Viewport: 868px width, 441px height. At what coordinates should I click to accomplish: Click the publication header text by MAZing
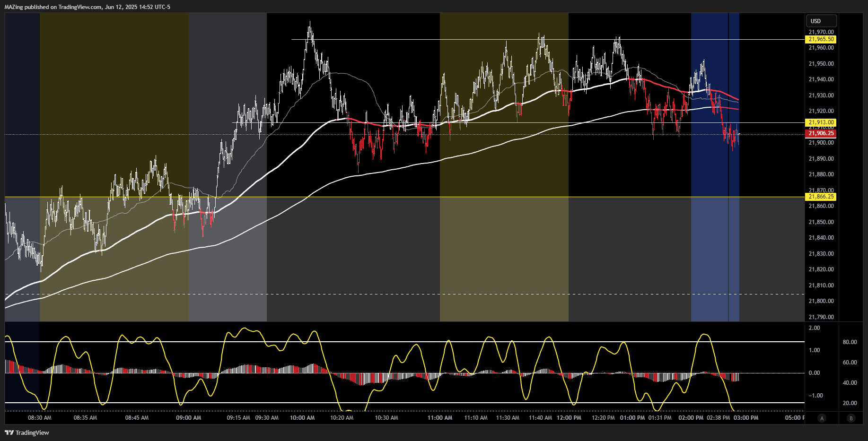(x=88, y=7)
